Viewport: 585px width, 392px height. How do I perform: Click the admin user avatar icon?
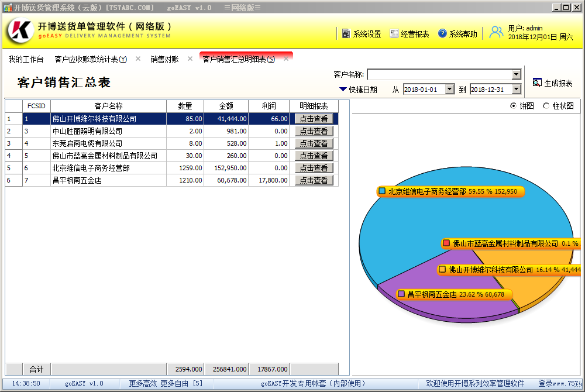click(496, 32)
